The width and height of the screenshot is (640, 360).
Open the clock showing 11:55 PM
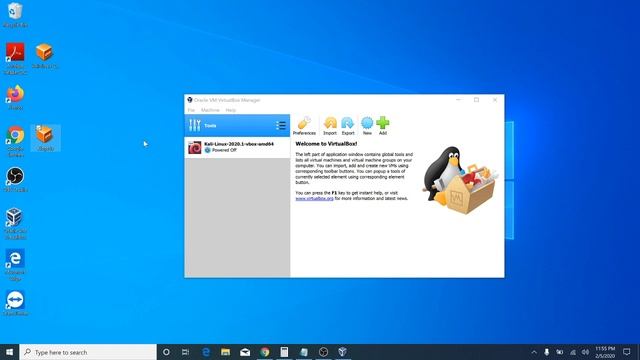tap(605, 352)
